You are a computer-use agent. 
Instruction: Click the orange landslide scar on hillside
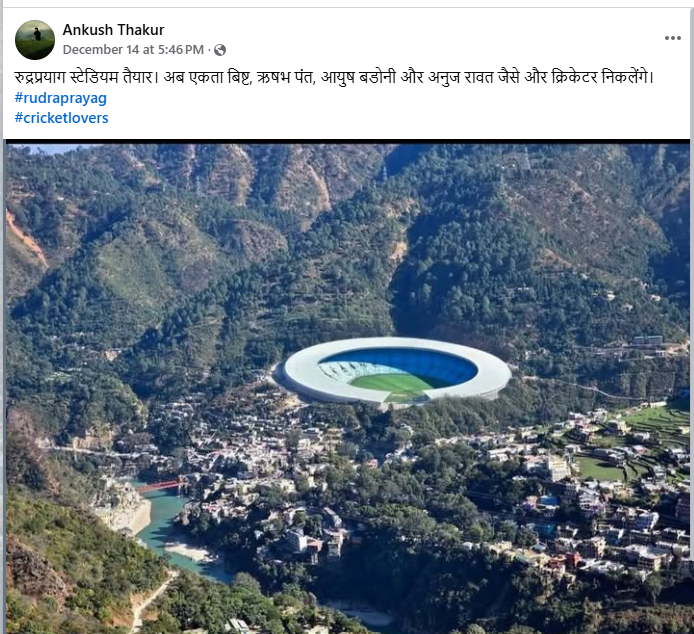tap(26, 239)
